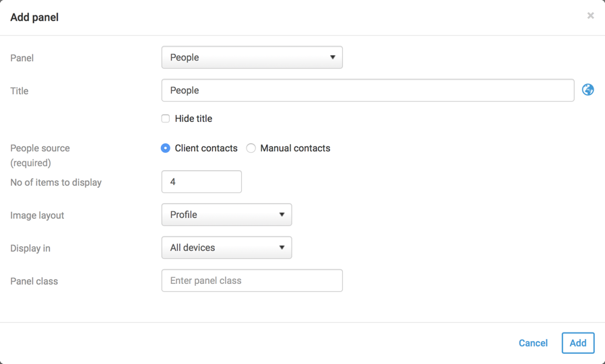
Task: Click the Title field label
Action: (x=20, y=91)
